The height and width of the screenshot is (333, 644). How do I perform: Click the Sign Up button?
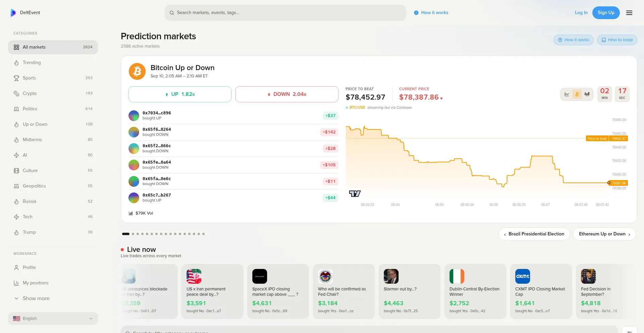[606, 13]
